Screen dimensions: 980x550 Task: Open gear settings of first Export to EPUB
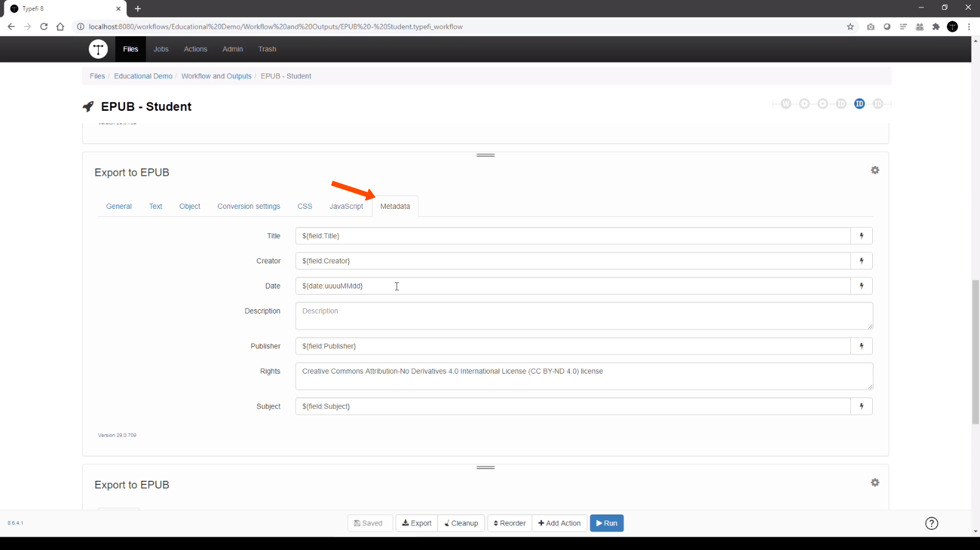(x=875, y=170)
